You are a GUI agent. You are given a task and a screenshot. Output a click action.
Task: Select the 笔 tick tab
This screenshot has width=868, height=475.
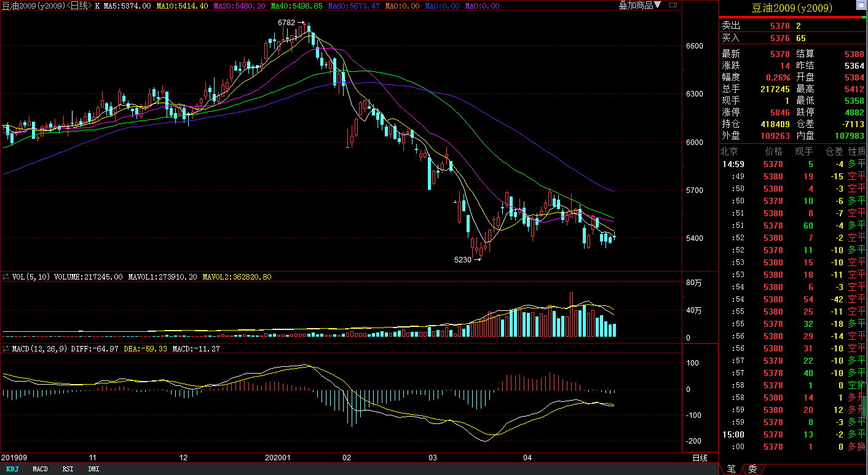click(x=731, y=469)
